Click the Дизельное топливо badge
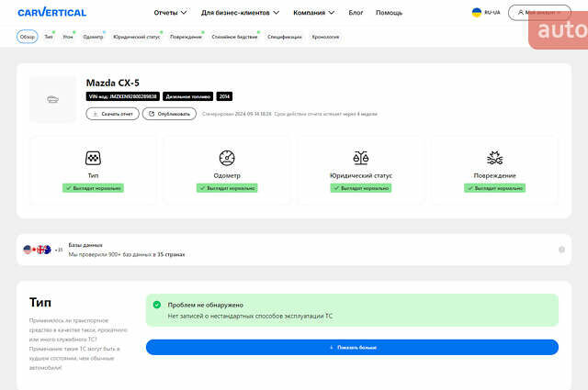The width and height of the screenshot is (588, 390). tap(187, 96)
